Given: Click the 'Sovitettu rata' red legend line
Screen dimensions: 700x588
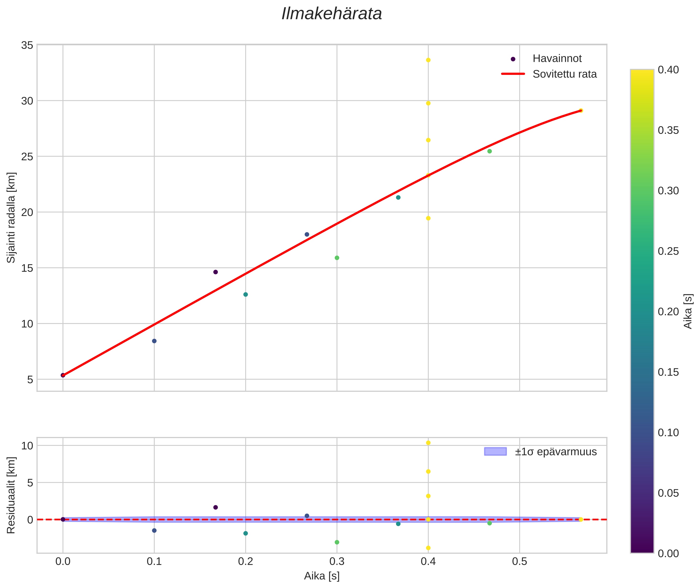Looking at the screenshot, I should pyautogui.click(x=513, y=74).
